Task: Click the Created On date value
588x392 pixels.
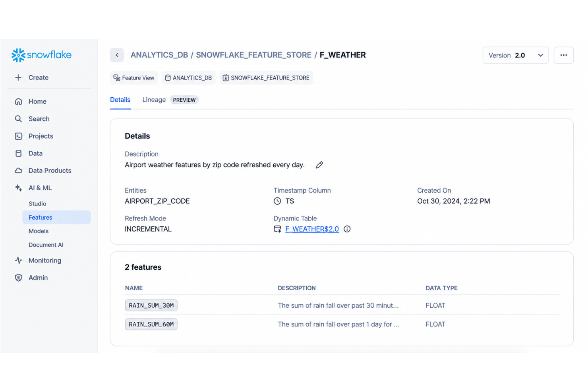Action: [453, 201]
